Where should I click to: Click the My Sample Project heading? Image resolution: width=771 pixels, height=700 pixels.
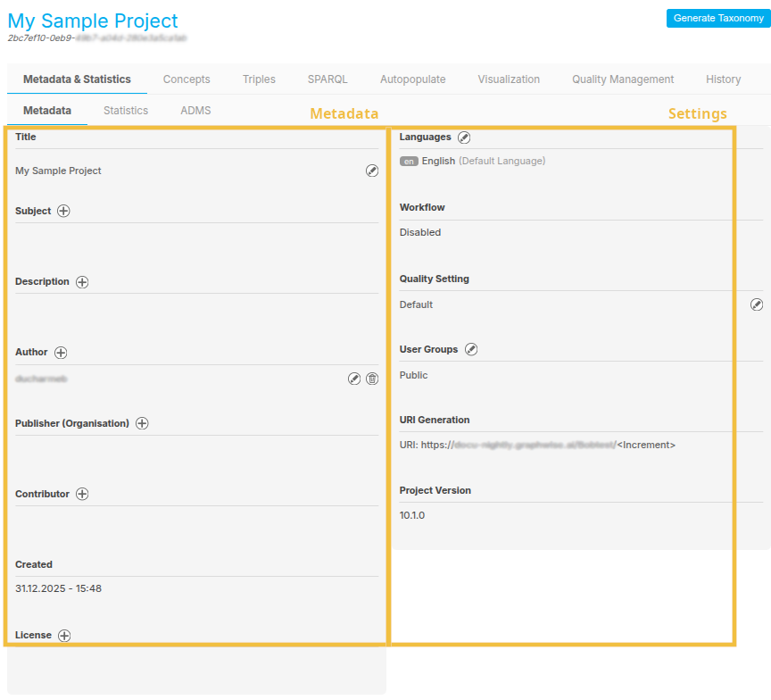point(93,21)
